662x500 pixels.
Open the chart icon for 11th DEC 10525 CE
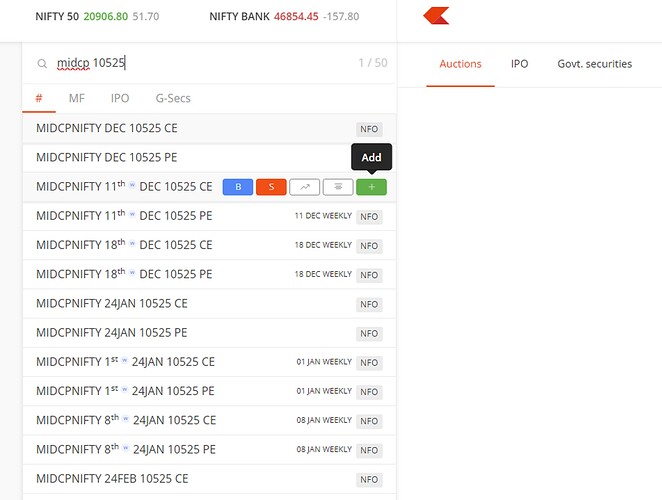304,187
